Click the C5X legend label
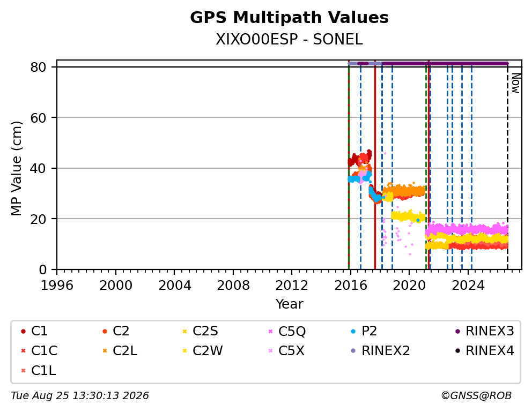This screenshot has height=412, width=532. pos(291,351)
